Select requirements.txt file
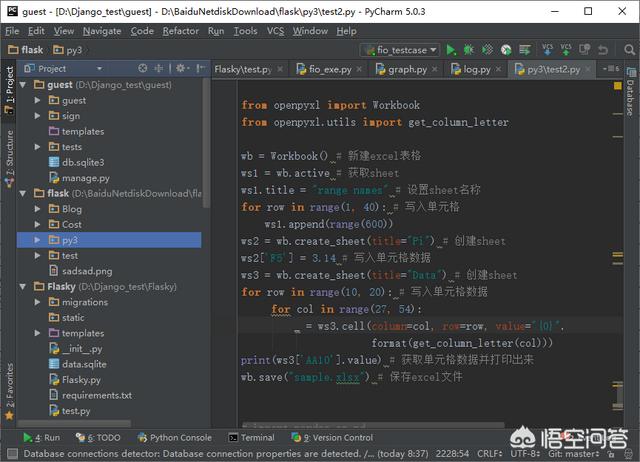640x462 pixels. pos(91,395)
